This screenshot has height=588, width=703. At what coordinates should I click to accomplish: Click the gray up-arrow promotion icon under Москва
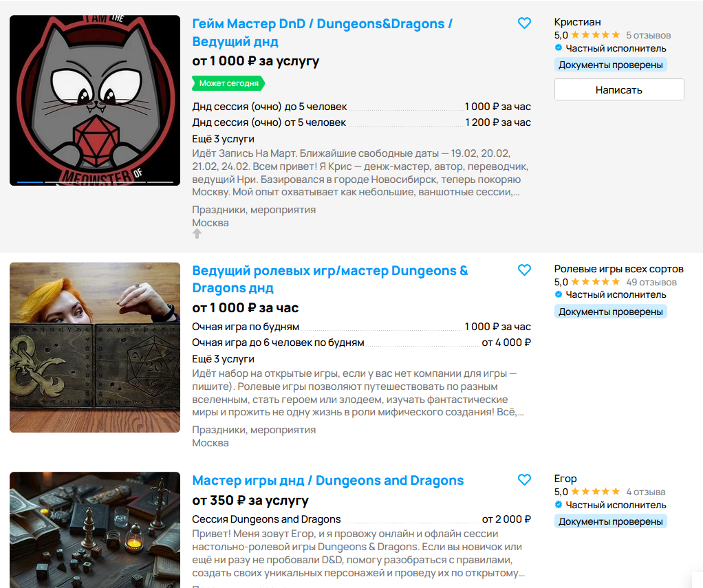(x=197, y=234)
